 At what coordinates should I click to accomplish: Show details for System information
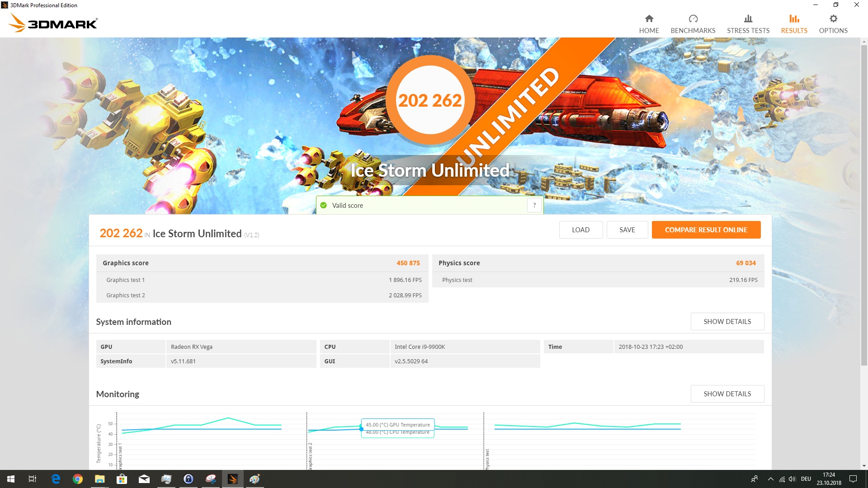[x=727, y=321]
